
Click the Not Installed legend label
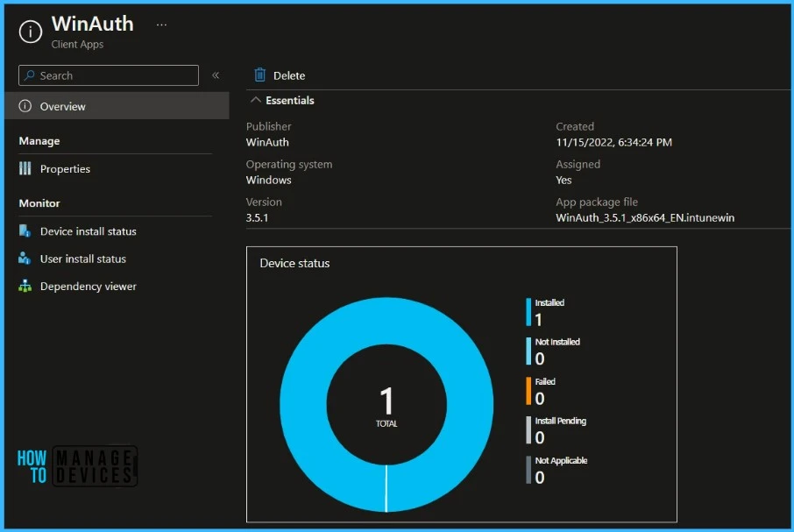click(557, 342)
